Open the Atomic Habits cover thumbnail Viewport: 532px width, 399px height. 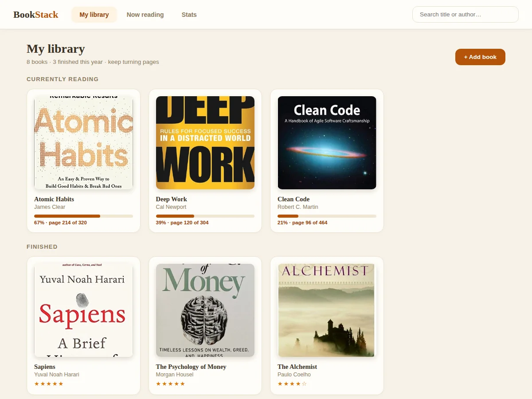(x=83, y=143)
